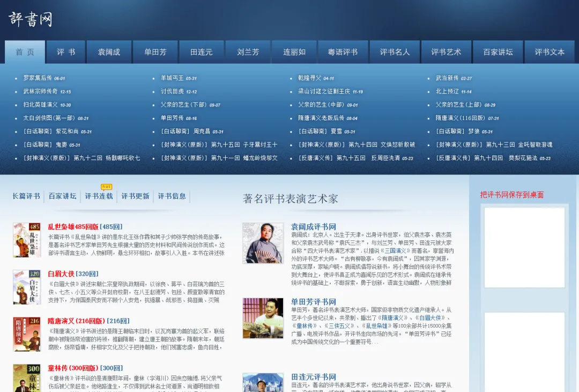Open [白话聊斋] 鬼妻 link

pos(45,145)
